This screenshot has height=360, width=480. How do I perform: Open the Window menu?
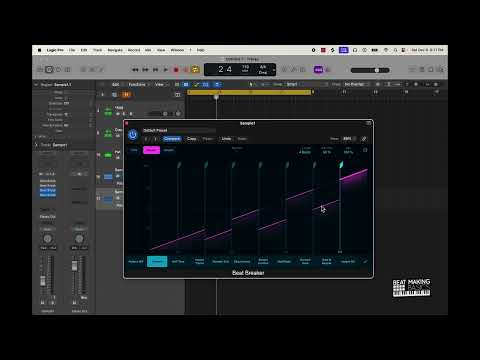pos(177,50)
